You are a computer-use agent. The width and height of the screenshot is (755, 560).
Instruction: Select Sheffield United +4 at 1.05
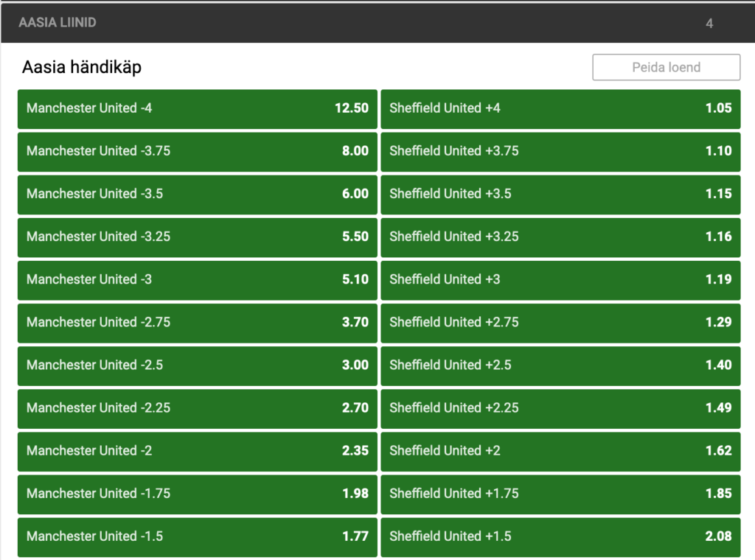point(560,108)
